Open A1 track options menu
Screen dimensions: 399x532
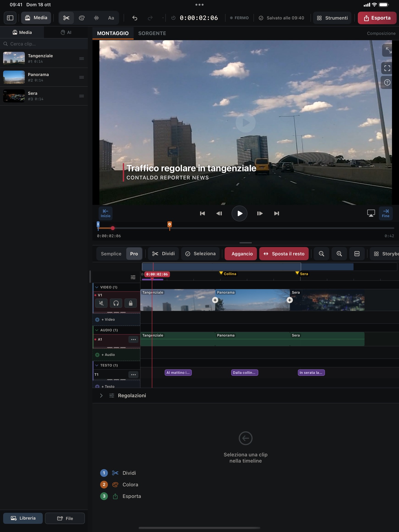[133, 340]
